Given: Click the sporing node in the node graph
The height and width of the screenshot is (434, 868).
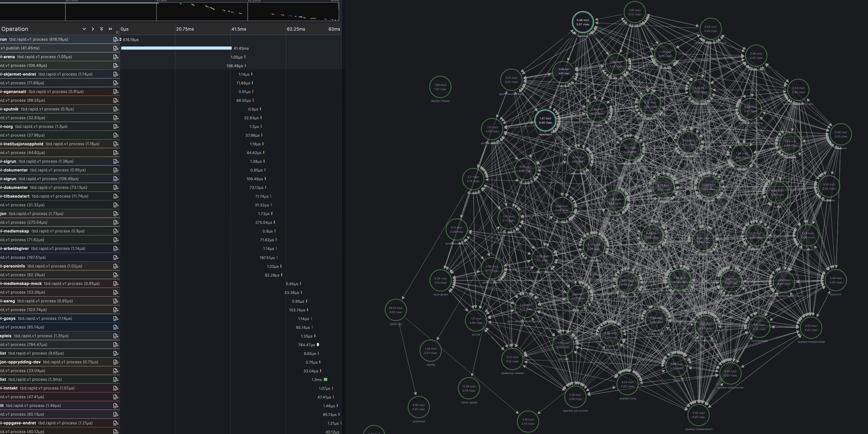Looking at the screenshot, I should tap(583, 22).
